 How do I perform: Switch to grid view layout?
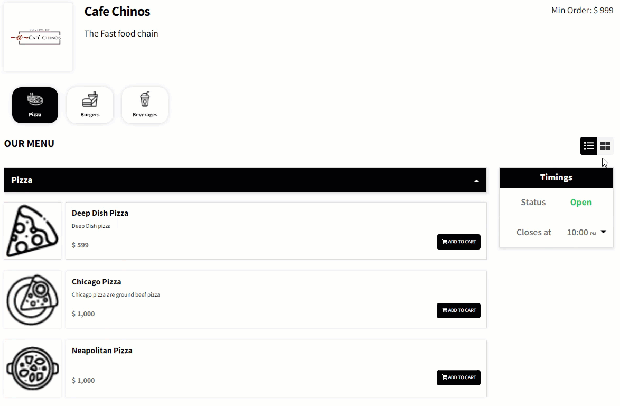pyautogui.click(x=605, y=146)
